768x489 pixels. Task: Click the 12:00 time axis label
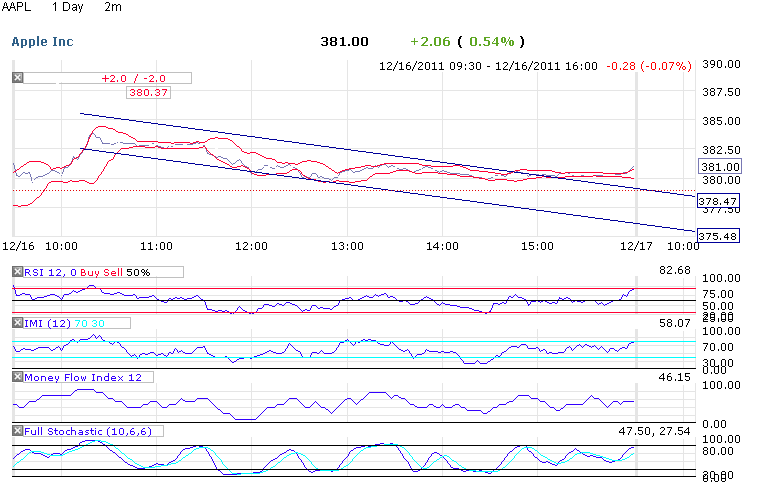(x=251, y=246)
